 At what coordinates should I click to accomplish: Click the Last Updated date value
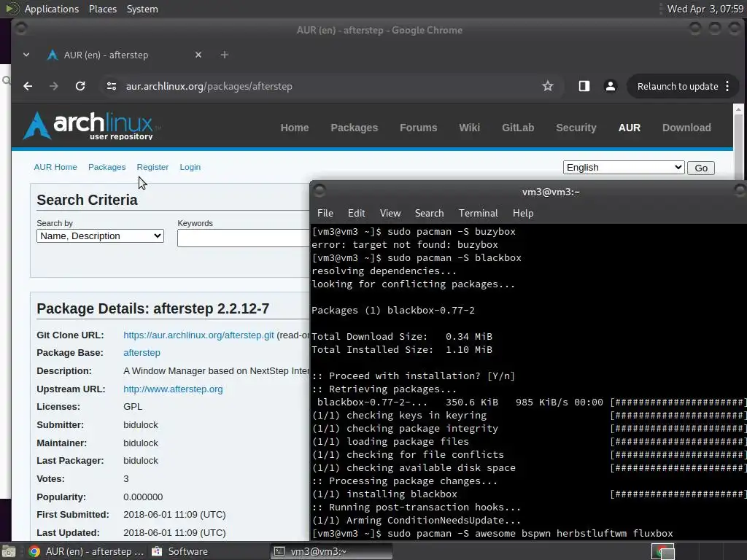click(174, 532)
